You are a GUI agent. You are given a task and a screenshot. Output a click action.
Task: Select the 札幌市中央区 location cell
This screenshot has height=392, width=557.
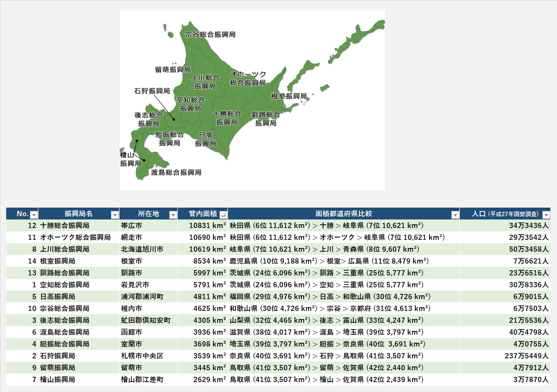(x=142, y=356)
